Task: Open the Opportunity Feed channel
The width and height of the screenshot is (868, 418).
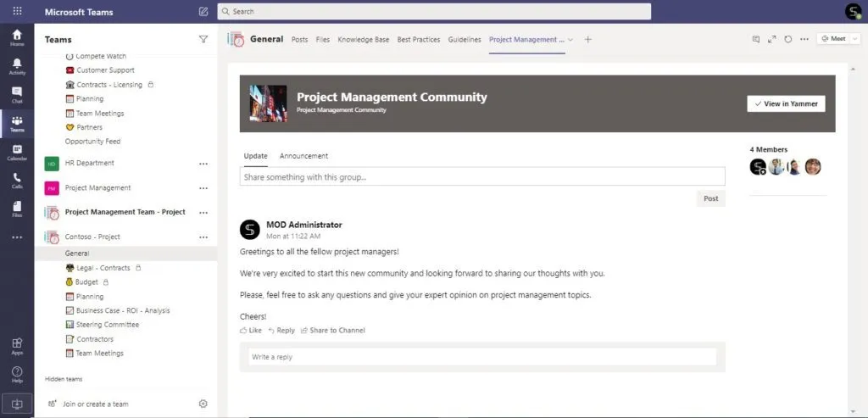Action: coord(92,142)
